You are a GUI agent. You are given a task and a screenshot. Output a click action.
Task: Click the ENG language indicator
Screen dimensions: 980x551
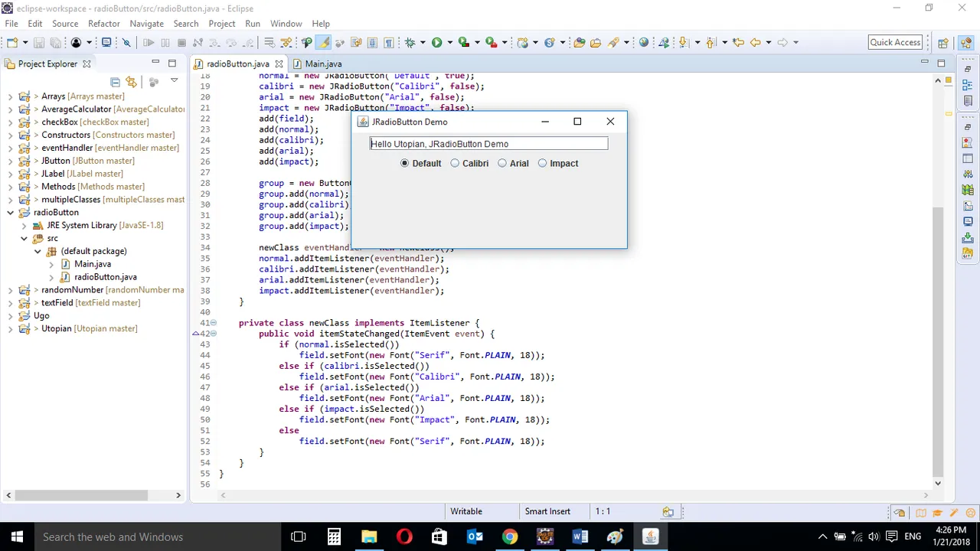tap(913, 536)
